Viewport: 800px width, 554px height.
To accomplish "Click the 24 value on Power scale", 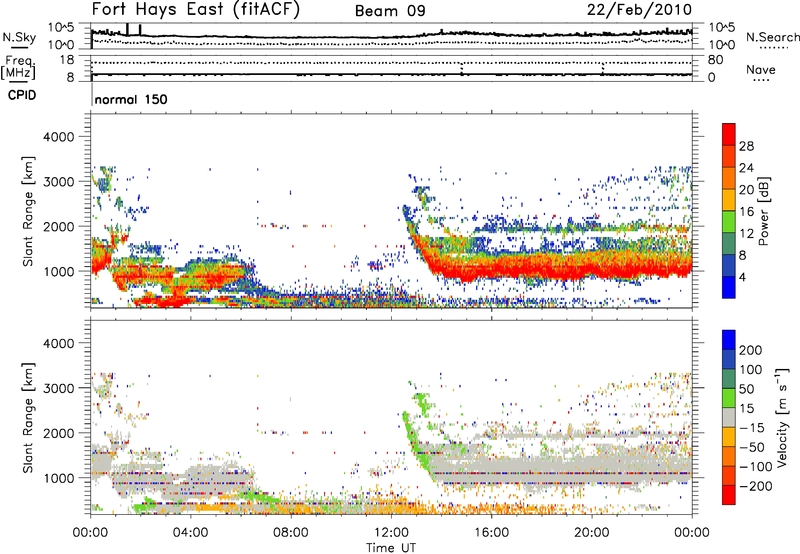I will (x=746, y=168).
